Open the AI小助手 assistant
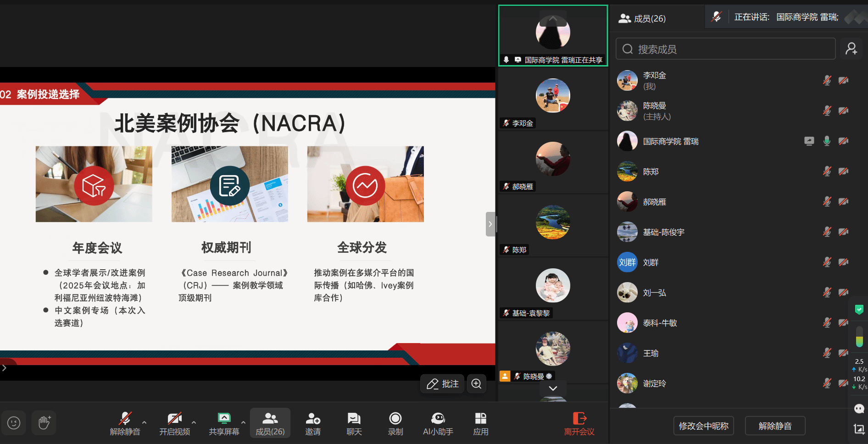 438,423
